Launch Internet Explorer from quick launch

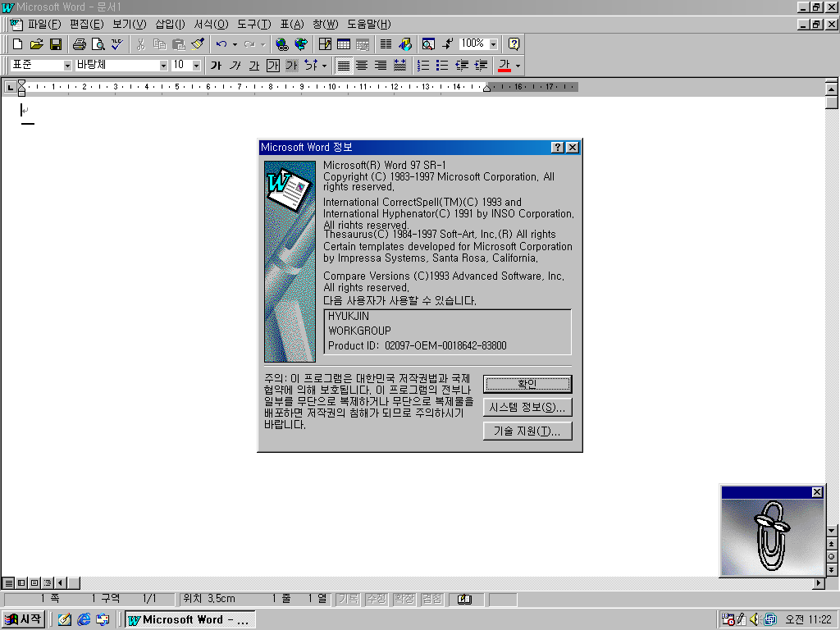click(x=84, y=619)
